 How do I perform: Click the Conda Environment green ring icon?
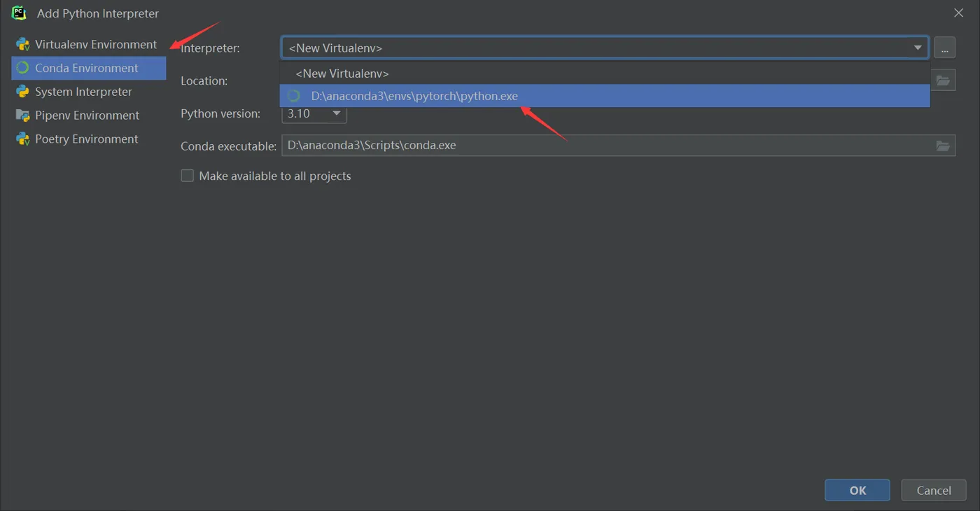coord(22,68)
